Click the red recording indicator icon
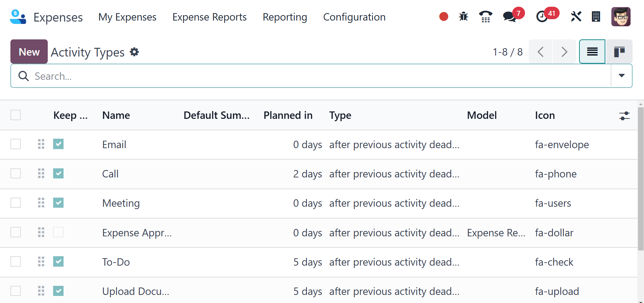This screenshot has width=644, height=303. 444,16
